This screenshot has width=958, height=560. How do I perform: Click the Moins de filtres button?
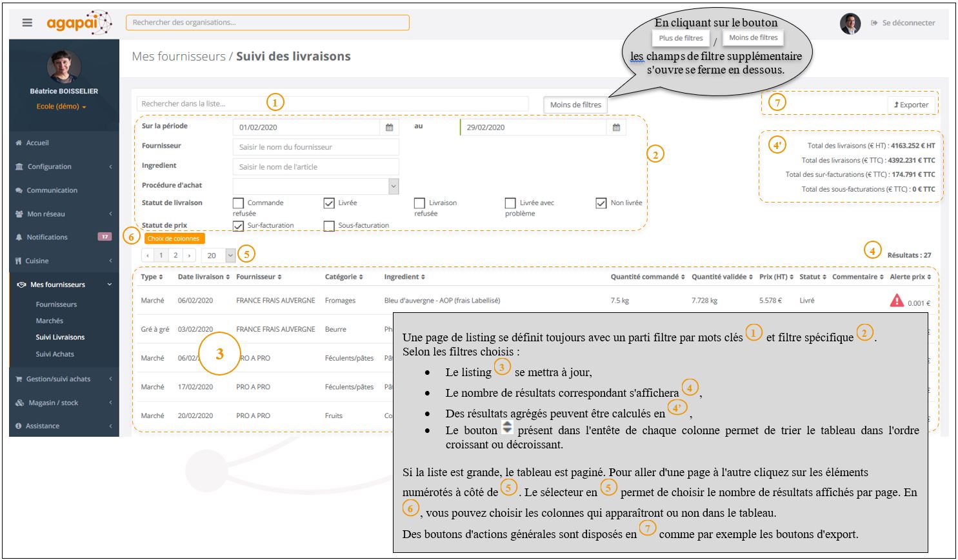(x=575, y=105)
